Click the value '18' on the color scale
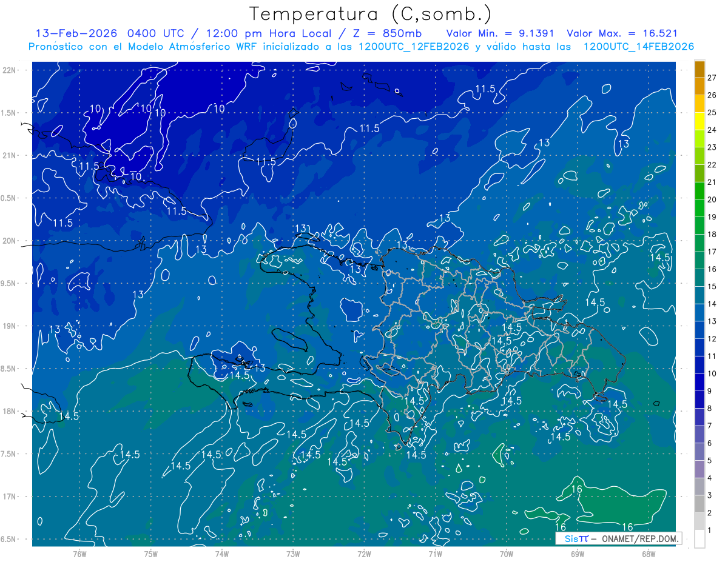The height and width of the screenshot is (562, 728). (x=712, y=234)
